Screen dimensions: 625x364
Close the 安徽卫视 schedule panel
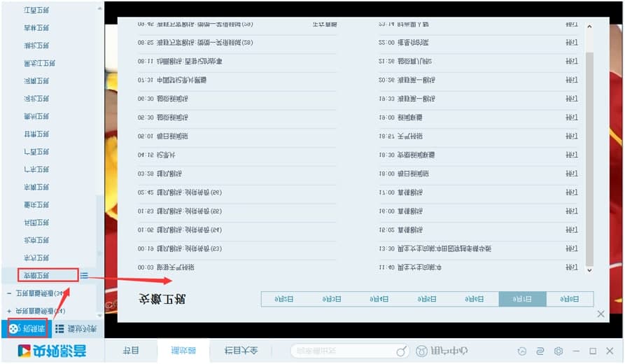point(601,314)
